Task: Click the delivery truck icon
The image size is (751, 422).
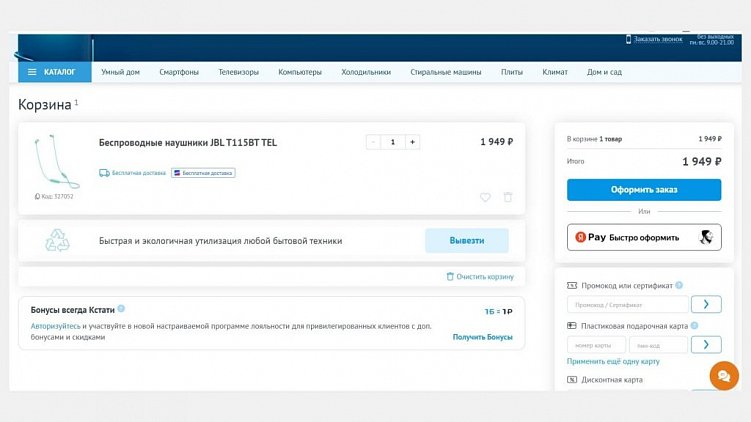Action: coord(104,173)
